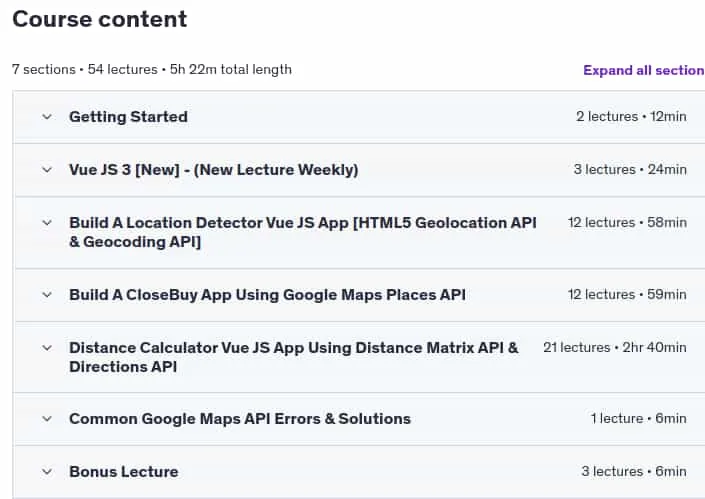Expand the Getting Started section chevron
Viewport: 705px width, 499px height.
pyautogui.click(x=47, y=117)
